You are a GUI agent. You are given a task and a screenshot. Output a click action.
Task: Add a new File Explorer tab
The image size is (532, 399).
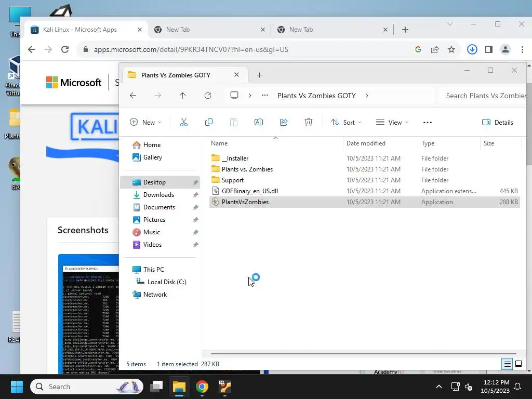[x=260, y=75]
